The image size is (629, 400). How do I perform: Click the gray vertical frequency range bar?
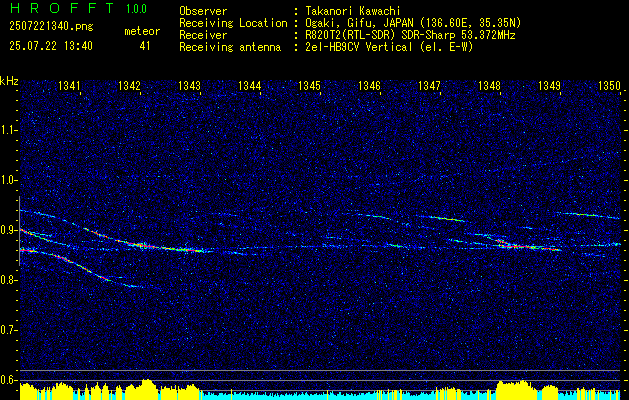click(19, 231)
